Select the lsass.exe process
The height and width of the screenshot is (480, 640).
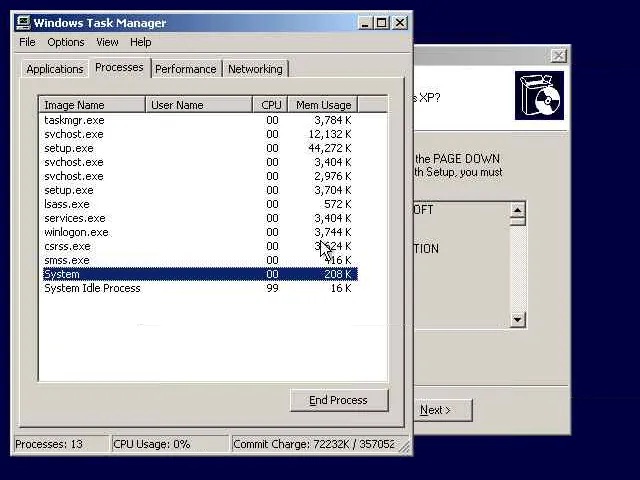pos(200,204)
